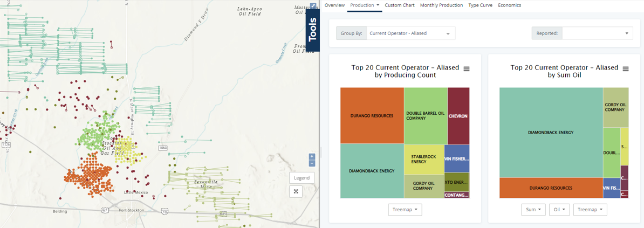Select Gordy Oil Company block in Sum Oil treemap
Viewport: 644px width, 228px height.
(x=615, y=107)
